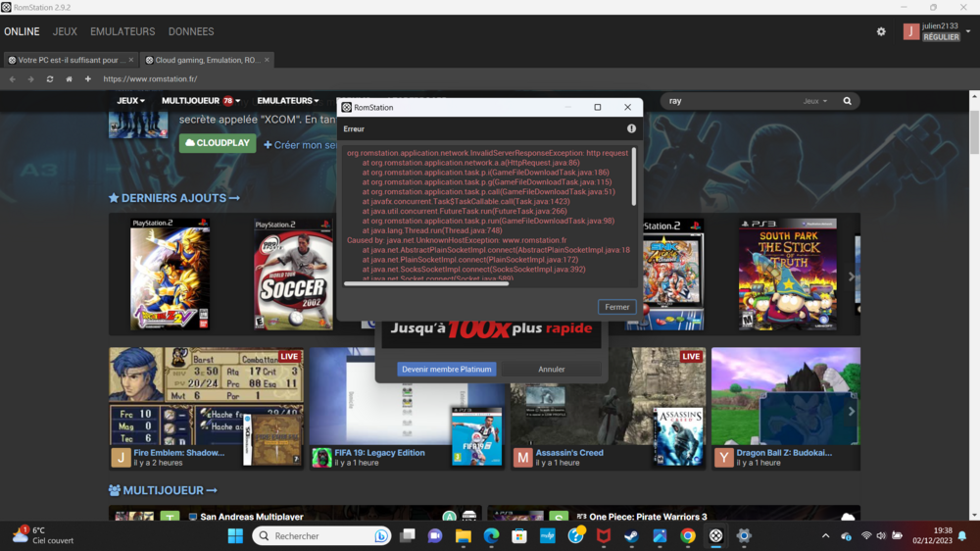980x551 pixels.
Task: Click the search magnifier icon beside 'ray'
Action: point(847,101)
